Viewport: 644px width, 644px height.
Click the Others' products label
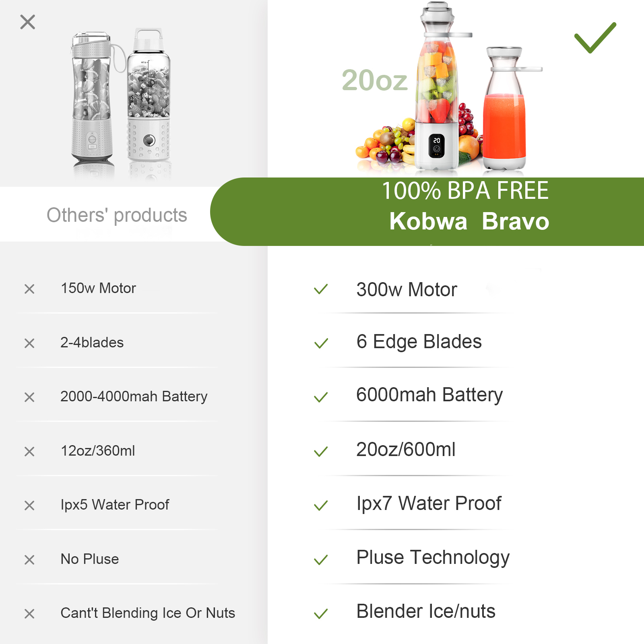pyautogui.click(x=117, y=215)
